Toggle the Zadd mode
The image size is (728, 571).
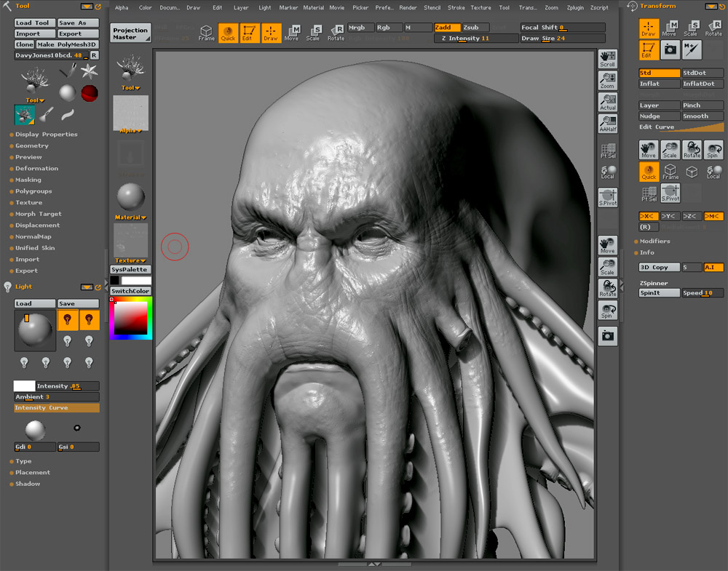[x=447, y=28]
